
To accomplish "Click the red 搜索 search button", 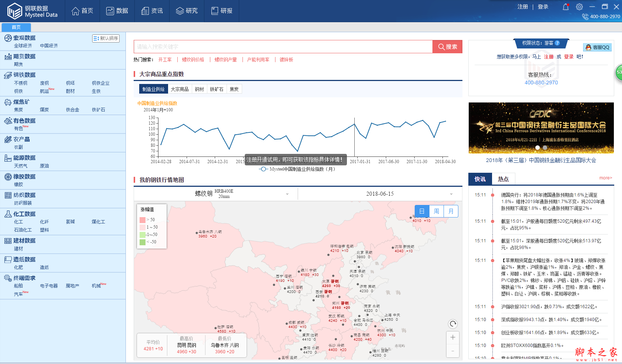I will (x=447, y=47).
